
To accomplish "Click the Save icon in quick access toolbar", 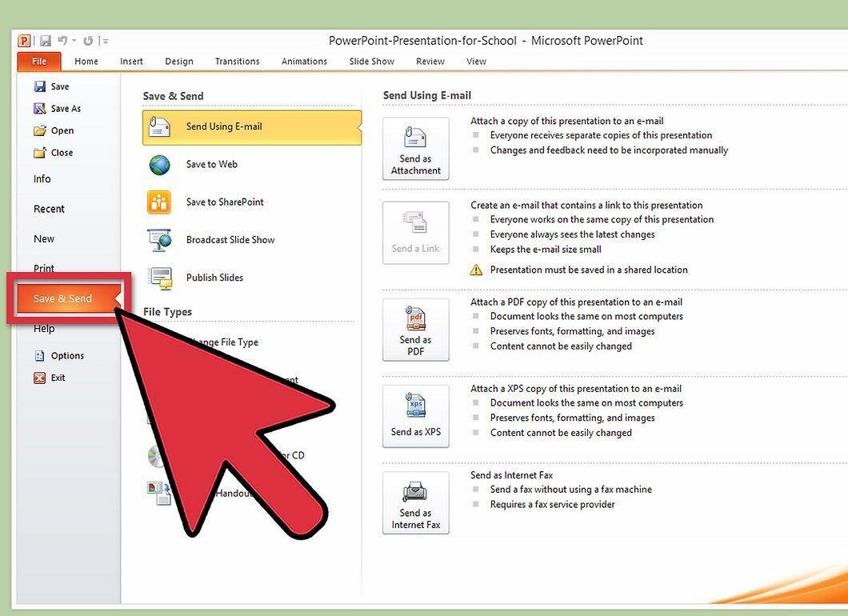I will (46, 41).
